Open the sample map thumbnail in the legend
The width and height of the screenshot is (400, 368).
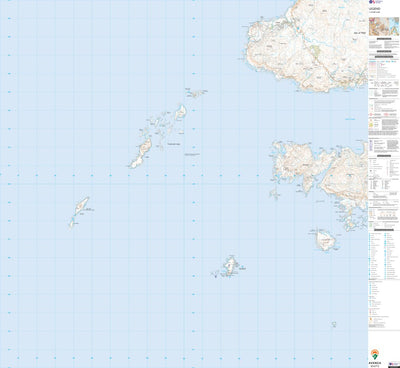pyautogui.click(x=383, y=27)
